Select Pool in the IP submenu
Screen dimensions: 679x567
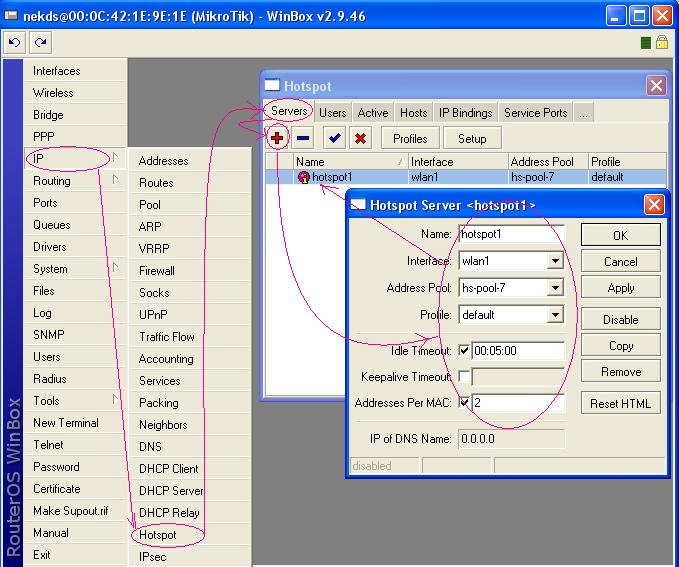click(190, 204)
